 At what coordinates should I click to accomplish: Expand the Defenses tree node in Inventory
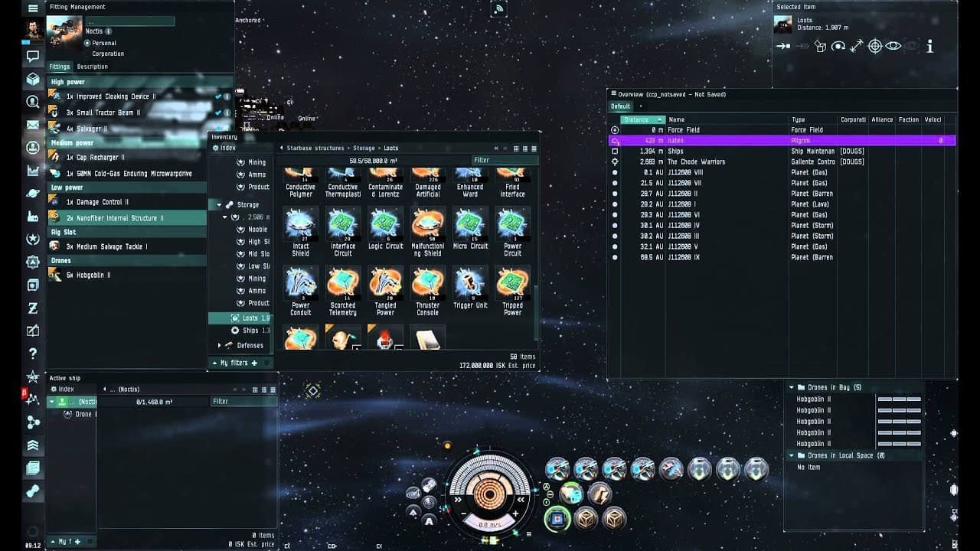click(x=219, y=345)
